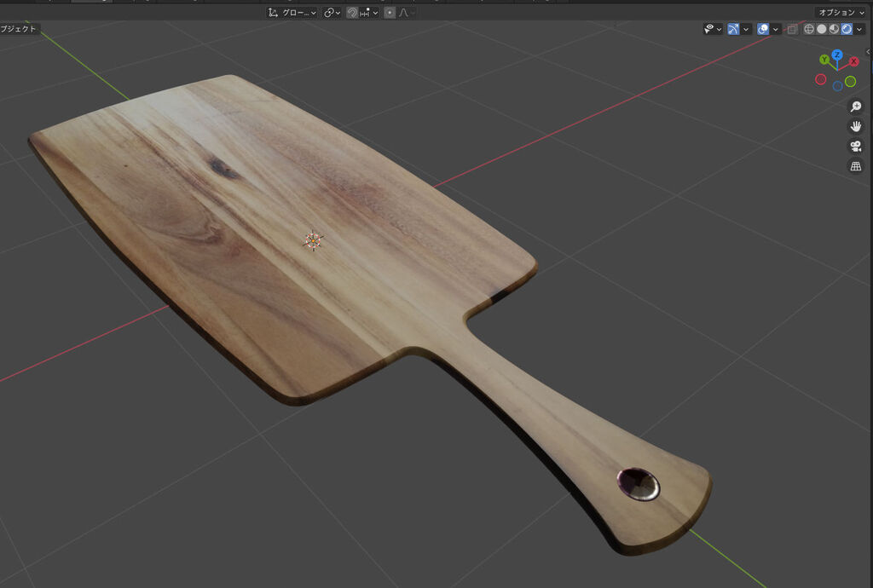Click the ブジェクト mode label
Image resolution: width=873 pixels, height=588 pixels.
19,29
